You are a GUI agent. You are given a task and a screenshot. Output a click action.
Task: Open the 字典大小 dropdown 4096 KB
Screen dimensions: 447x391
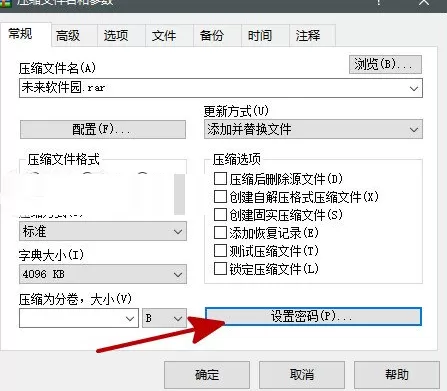click(x=103, y=274)
